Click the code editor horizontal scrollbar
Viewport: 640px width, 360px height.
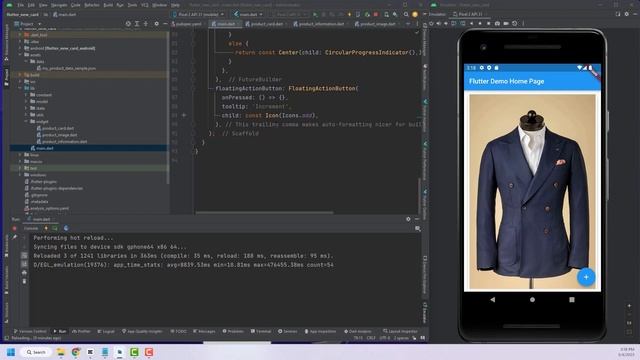[x=264, y=213]
